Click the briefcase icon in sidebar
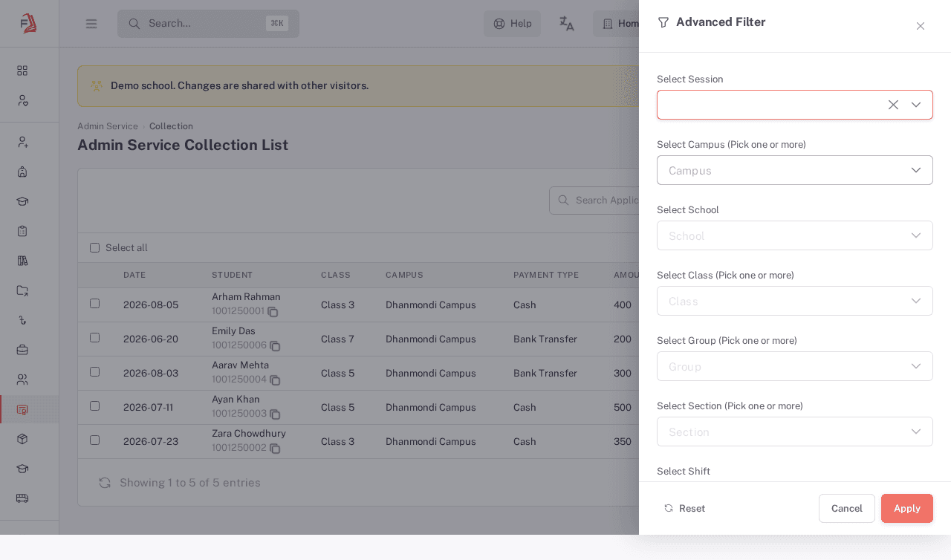The width and height of the screenshot is (951, 560). pyautogui.click(x=22, y=350)
